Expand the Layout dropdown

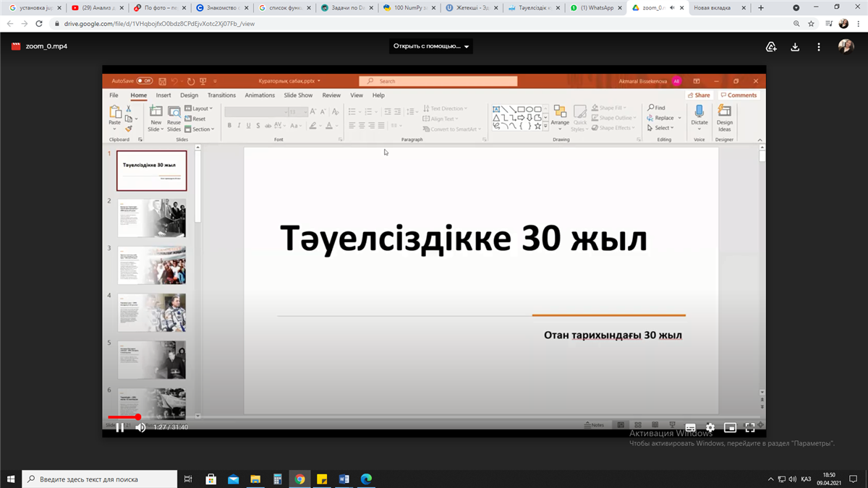click(199, 108)
